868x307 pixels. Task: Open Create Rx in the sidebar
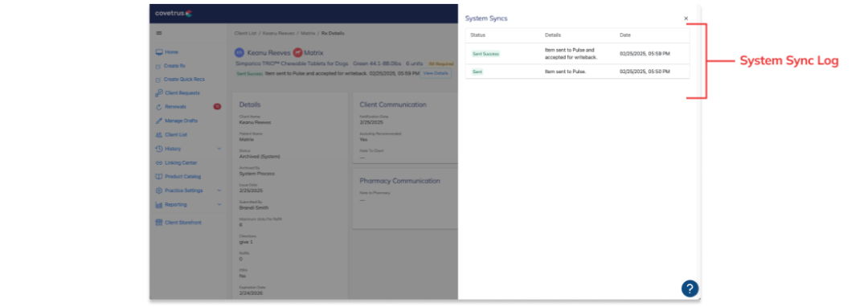[175, 66]
